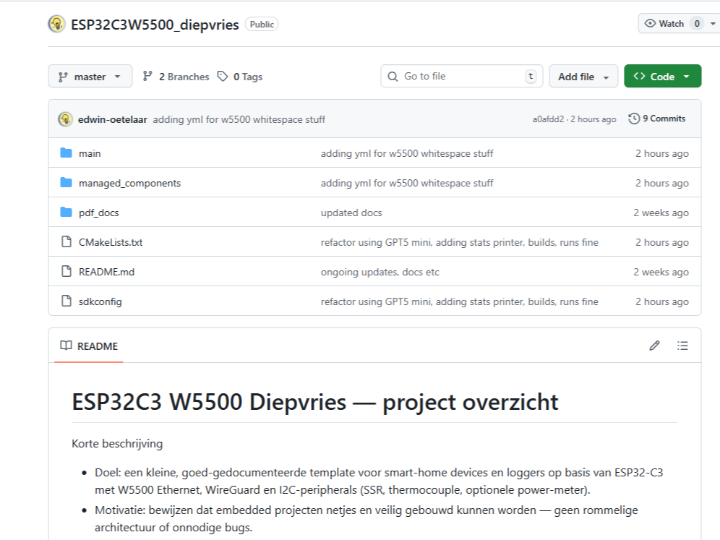Open the green Code dropdown

[662, 76]
